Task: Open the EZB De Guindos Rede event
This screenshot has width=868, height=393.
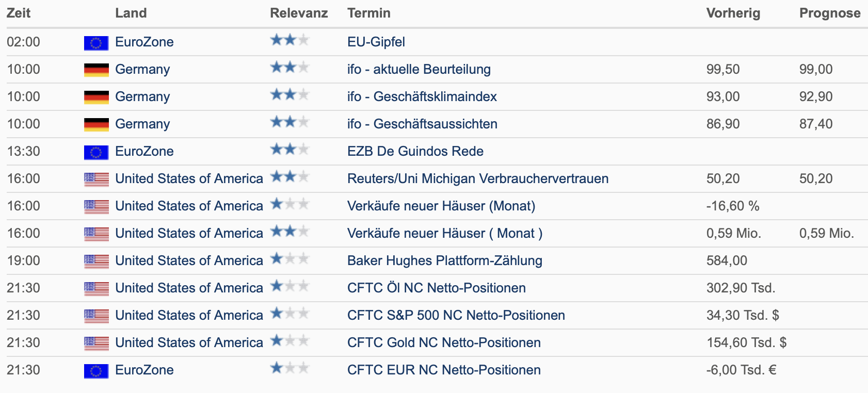Action: click(x=415, y=151)
